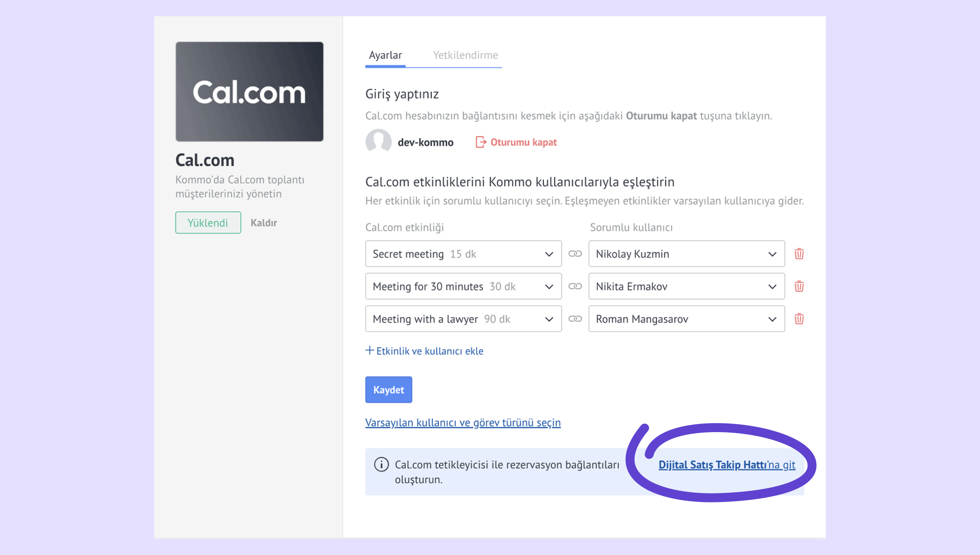
Task: Delete the Secret meeting mapping row
Action: (x=799, y=254)
